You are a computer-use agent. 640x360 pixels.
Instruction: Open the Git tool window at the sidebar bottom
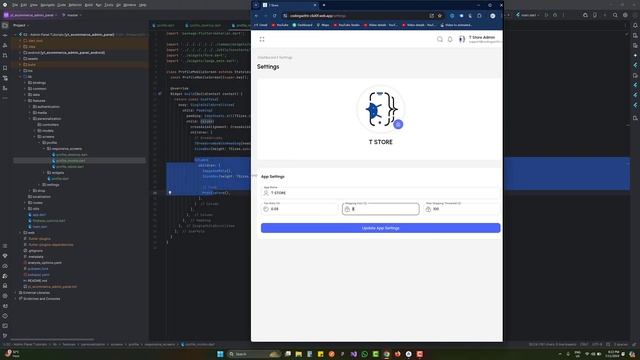(5, 336)
